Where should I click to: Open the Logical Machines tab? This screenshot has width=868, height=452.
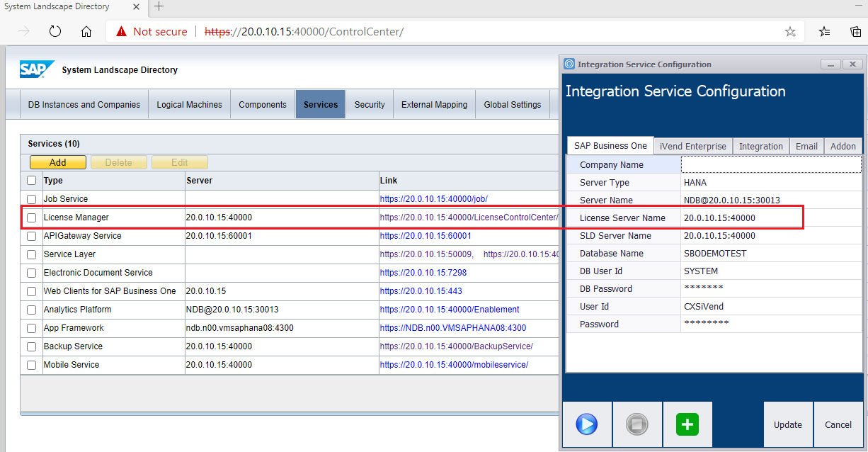coord(189,104)
